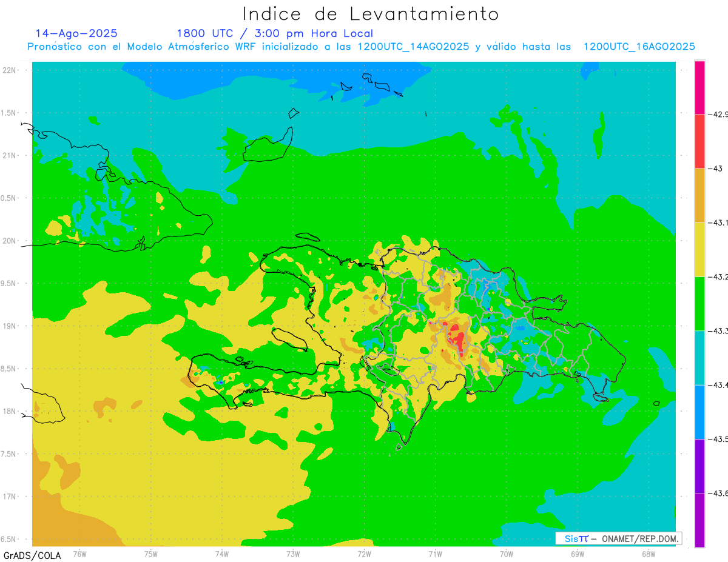
Task: Pick the orange swatch in the colorbar
Action: [699, 195]
